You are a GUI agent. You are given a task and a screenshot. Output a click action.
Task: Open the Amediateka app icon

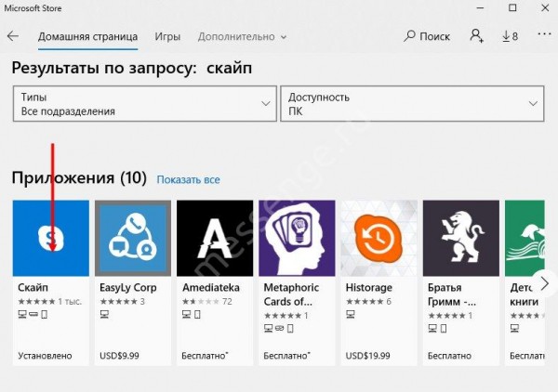(x=215, y=238)
